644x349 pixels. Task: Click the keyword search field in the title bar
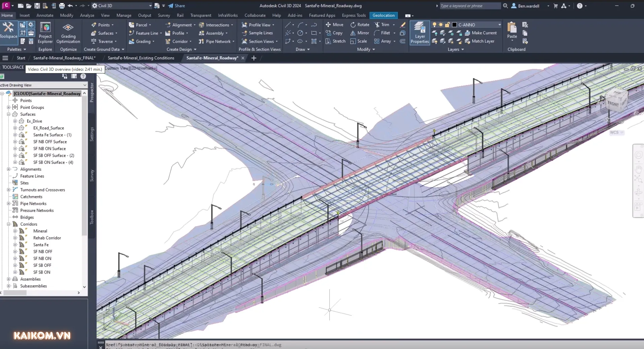(470, 6)
